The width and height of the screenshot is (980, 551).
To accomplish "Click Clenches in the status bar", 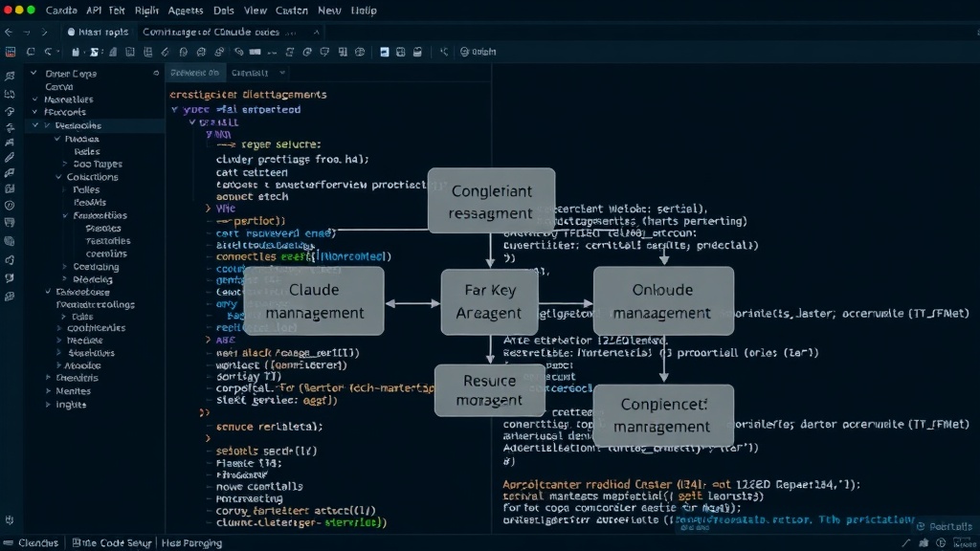I will point(38,543).
